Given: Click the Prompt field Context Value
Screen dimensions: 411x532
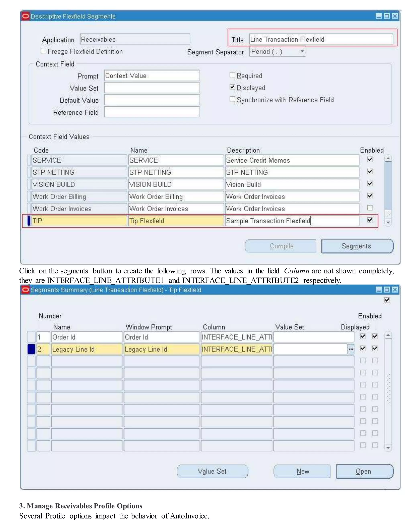Looking at the screenshot, I should click(152, 75).
